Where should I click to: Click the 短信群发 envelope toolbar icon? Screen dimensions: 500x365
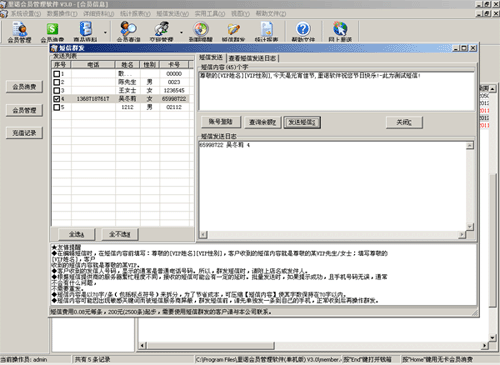(233, 32)
